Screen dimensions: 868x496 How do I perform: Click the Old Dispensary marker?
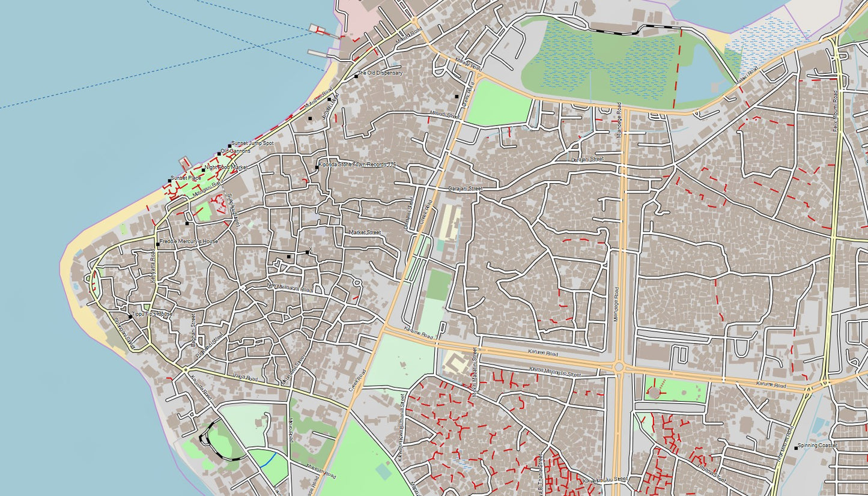(356, 76)
